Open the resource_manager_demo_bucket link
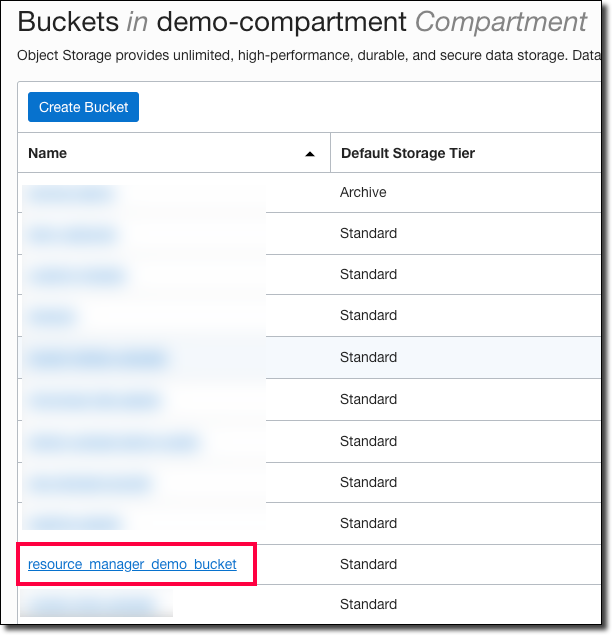The width and height of the screenshot is (612, 635). (x=132, y=565)
